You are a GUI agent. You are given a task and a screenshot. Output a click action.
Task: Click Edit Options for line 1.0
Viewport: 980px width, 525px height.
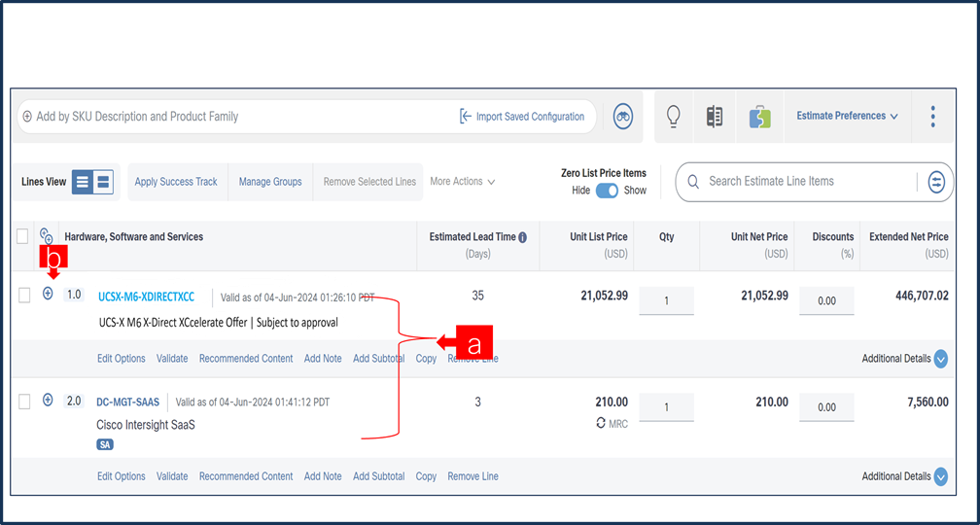[x=122, y=359]
